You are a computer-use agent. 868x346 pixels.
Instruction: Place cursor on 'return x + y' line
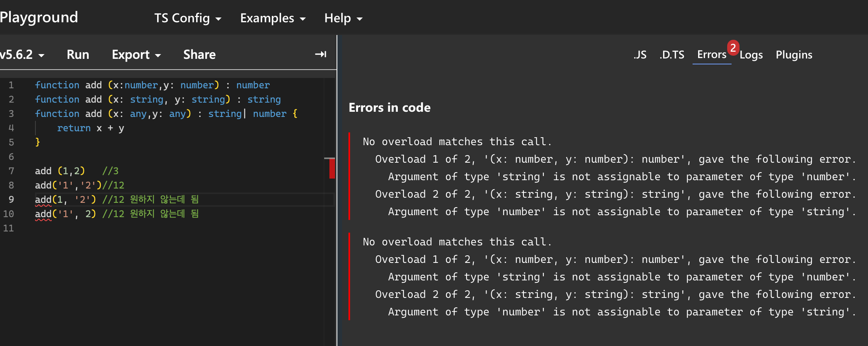pyautogui.click(x=90, y=128)
